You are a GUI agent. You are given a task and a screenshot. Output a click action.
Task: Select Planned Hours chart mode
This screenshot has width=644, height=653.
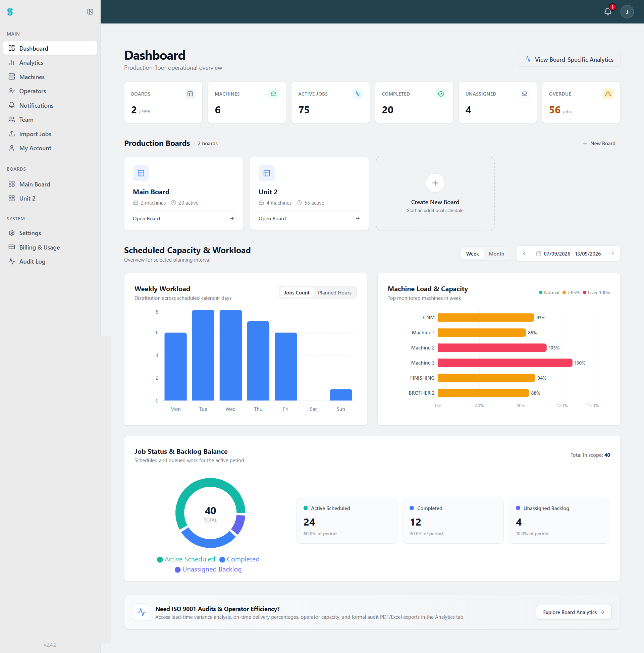pyautogui.click(x=335, y=293)
